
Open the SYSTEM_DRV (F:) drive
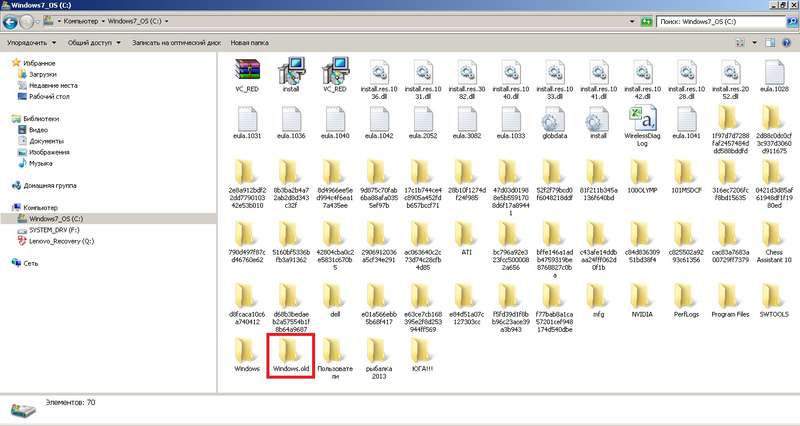tap(54, 230)
